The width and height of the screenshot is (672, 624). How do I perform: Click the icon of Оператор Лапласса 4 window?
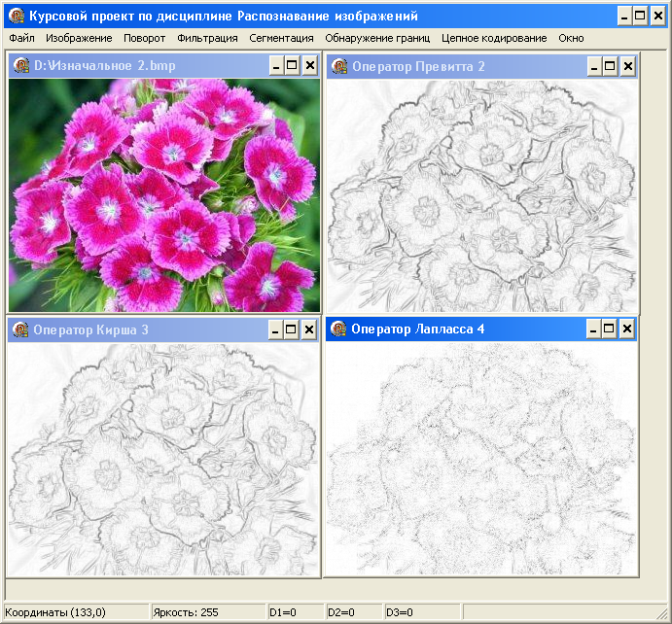click(x=338, y=329)
